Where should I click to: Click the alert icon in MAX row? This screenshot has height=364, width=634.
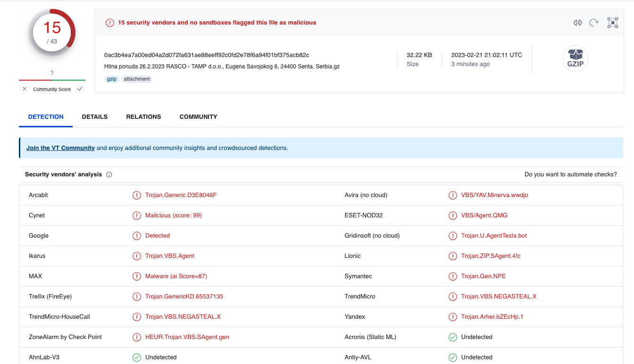(137, 276)
